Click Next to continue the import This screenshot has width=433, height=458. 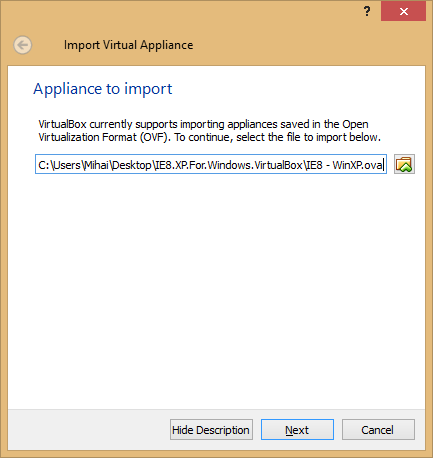[x=297, y=430]
